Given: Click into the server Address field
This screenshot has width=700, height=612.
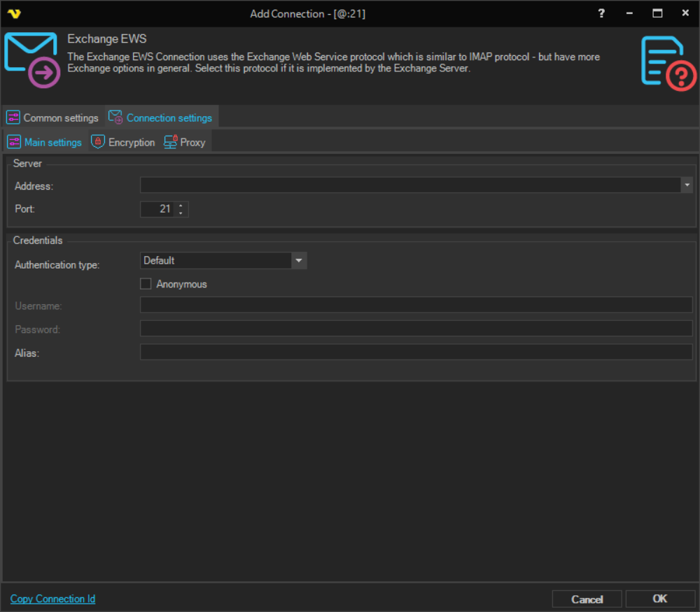Looking at the screenshot, I should (x=410, y=185).
